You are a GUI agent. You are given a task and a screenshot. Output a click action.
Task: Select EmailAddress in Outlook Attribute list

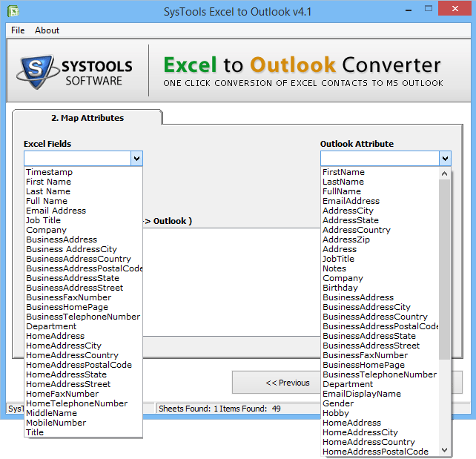380,201
